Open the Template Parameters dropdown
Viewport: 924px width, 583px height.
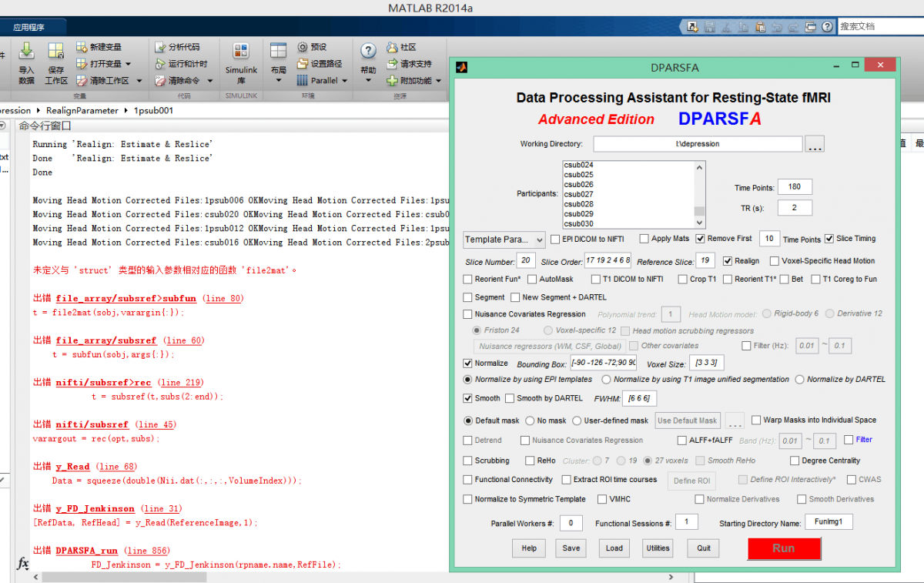pyautogui.click(x=504, y=240)
